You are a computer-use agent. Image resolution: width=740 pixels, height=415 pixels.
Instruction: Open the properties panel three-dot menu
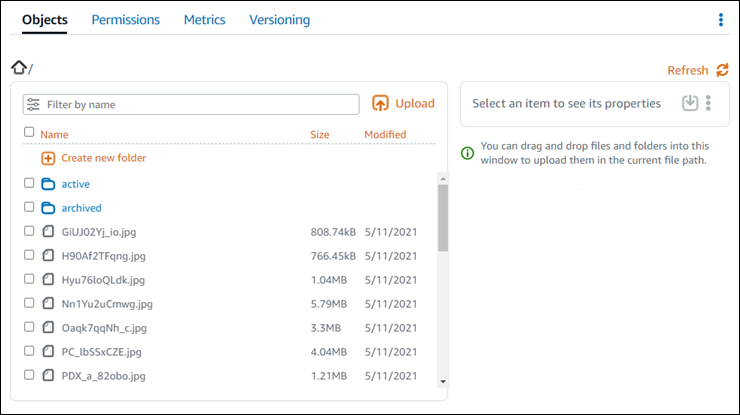(x=708, y=103)
